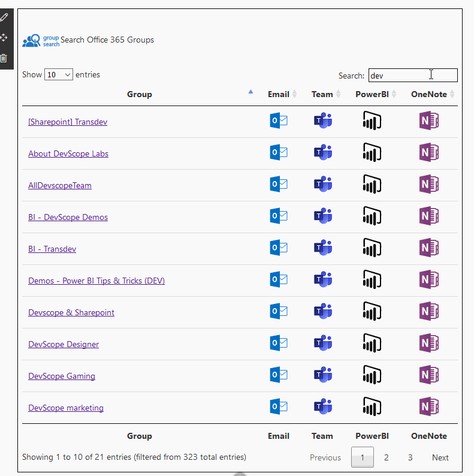Image resolution: width=474 pixels, height=476 pixels.
Task: Open Teams for Demos - Power BI Tips & Tricks
Action: (x=323, y=279)
